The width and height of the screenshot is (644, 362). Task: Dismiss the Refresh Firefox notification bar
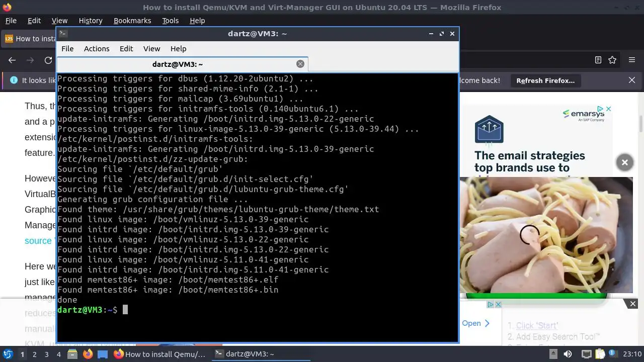[x=632, y=80]
